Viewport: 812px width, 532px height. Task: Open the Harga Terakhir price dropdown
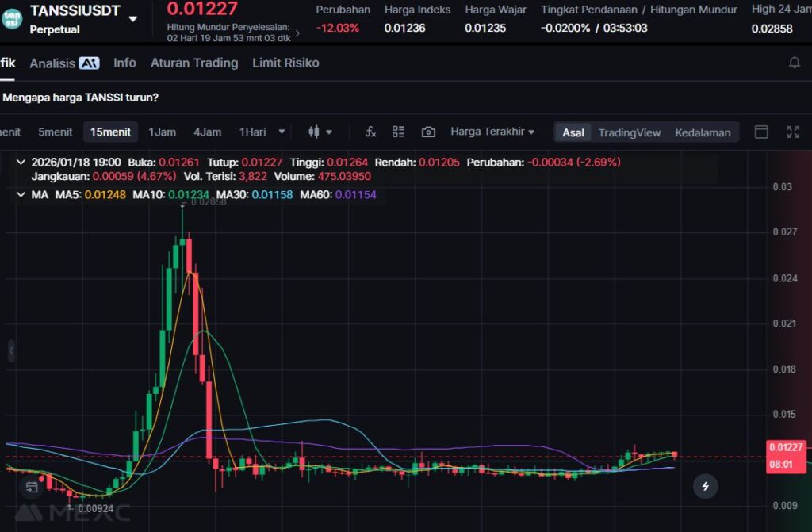(492, 132)
